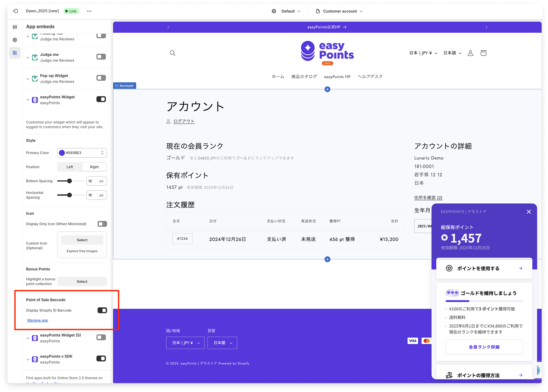Click the ログアウト link
Screen dimensions: 548x392
click(184, 121)
